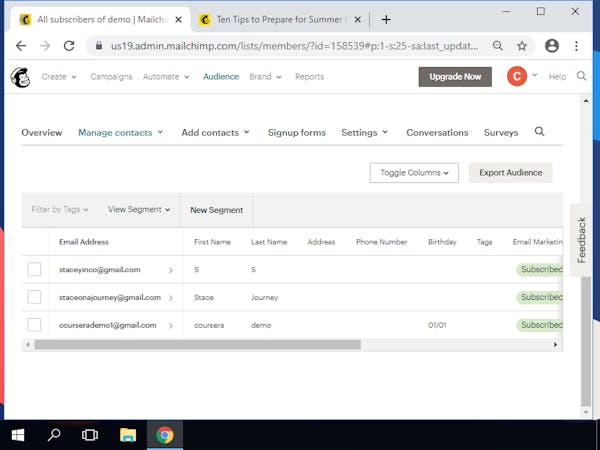Open File Explorer from taskbar

click(x=128, y=435)
